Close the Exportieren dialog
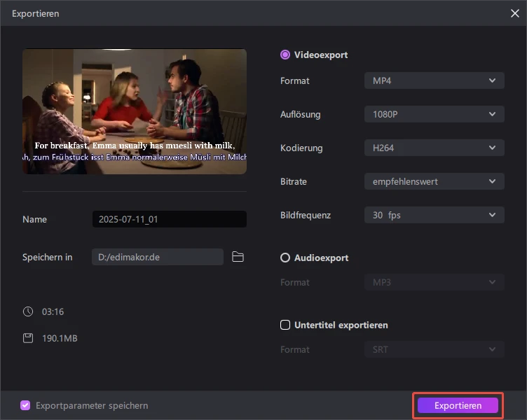 514,13
